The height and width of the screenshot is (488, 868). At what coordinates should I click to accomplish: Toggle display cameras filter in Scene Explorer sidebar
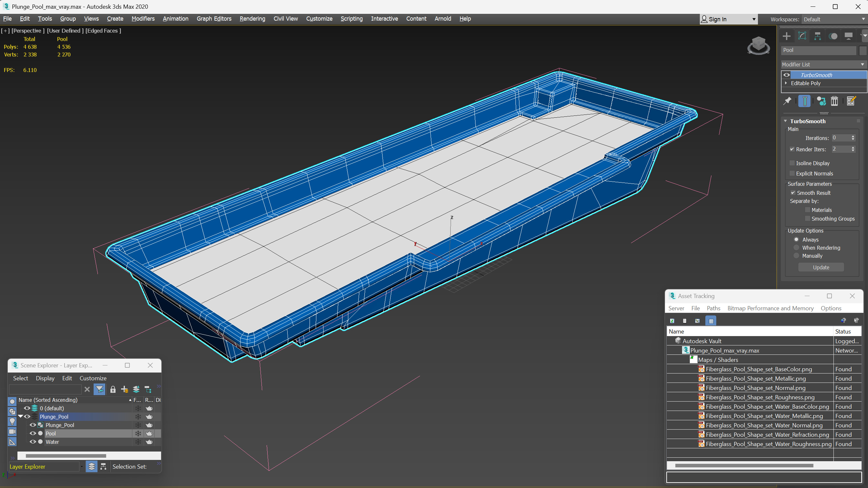[12, 432]
